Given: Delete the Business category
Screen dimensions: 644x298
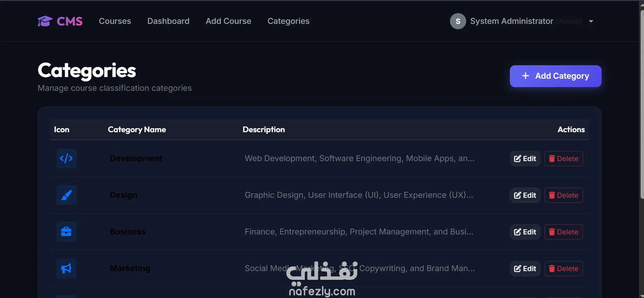Looking at the screenshot, I should tap(563, 232).
